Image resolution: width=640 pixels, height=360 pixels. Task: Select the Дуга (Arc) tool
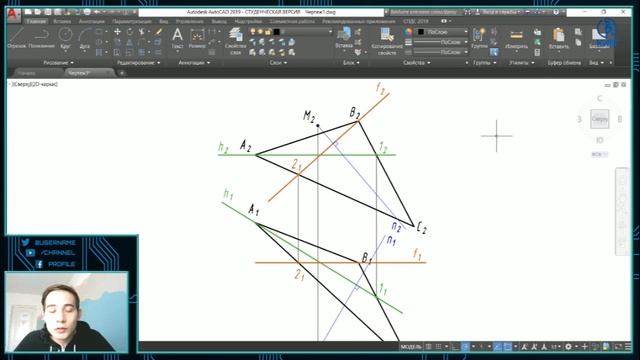[84, 38]
